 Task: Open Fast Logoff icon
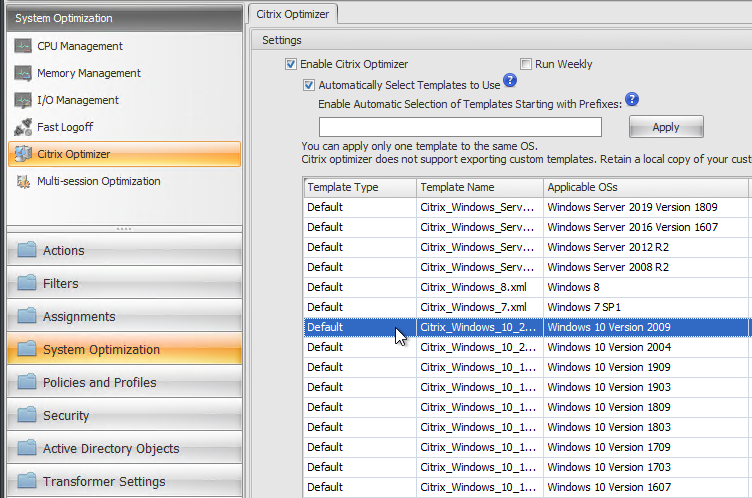tap(23, 127)
